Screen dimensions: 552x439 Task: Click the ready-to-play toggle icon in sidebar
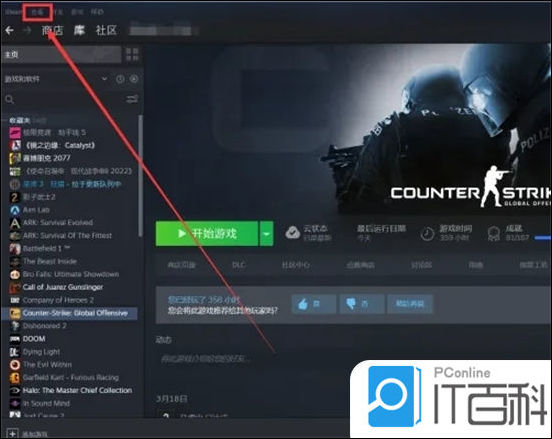(134, 79)
